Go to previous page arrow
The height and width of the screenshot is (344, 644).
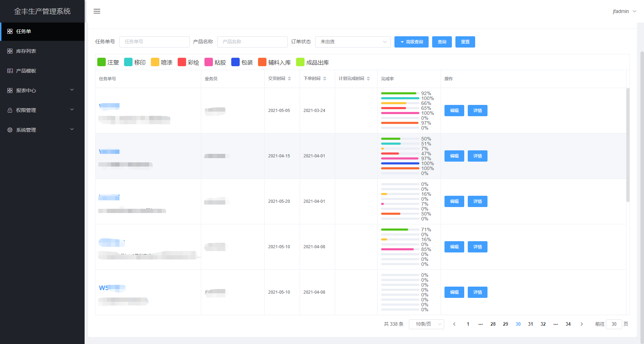point(454,324)
